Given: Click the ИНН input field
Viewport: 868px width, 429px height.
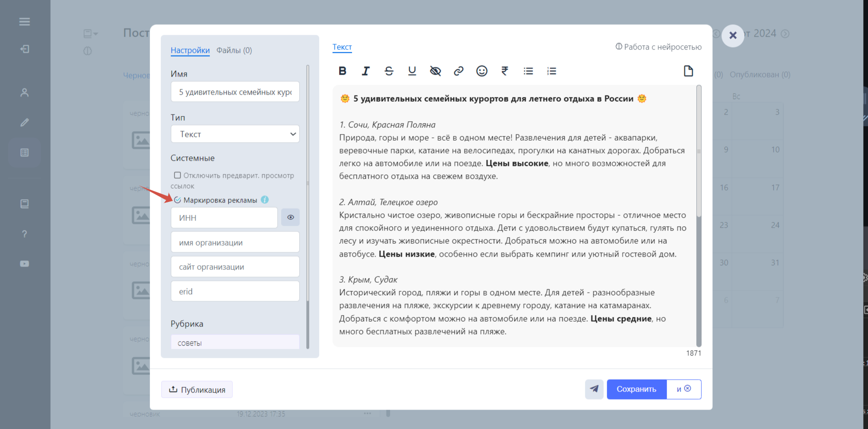Looking at the screenshot, I should [224, 218].
